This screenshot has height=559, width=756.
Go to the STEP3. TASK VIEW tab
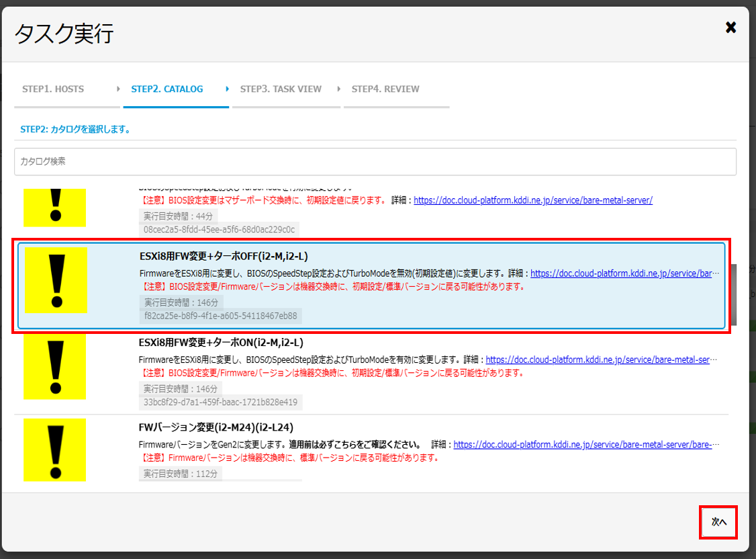coord(281,89)
